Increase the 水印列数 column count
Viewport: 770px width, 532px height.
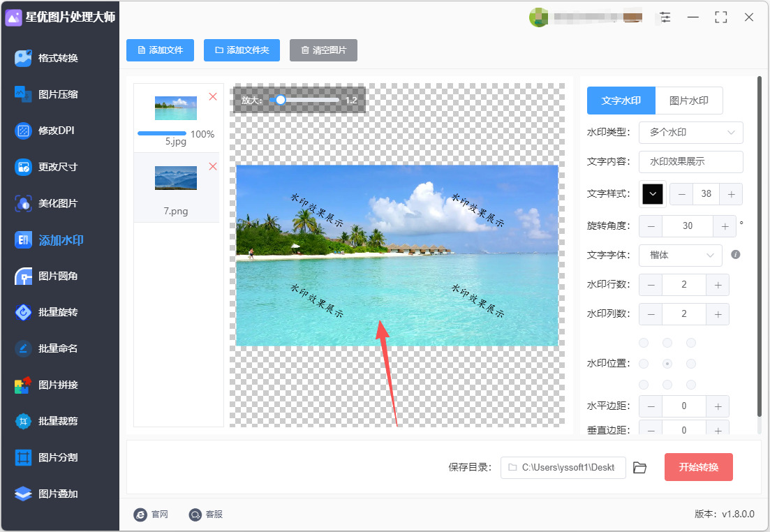click(718, 314)
